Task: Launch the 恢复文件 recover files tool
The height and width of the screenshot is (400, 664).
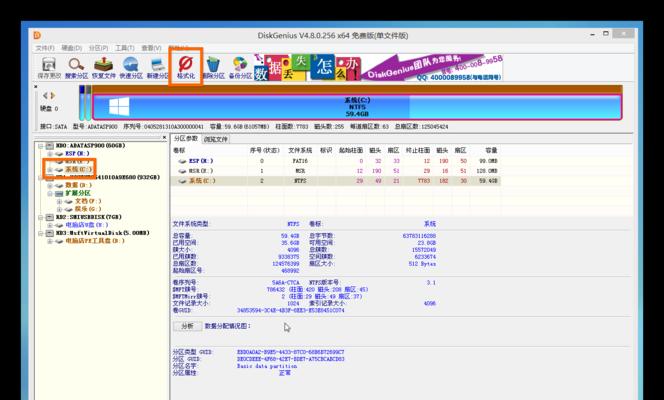Action: point(104,68)
